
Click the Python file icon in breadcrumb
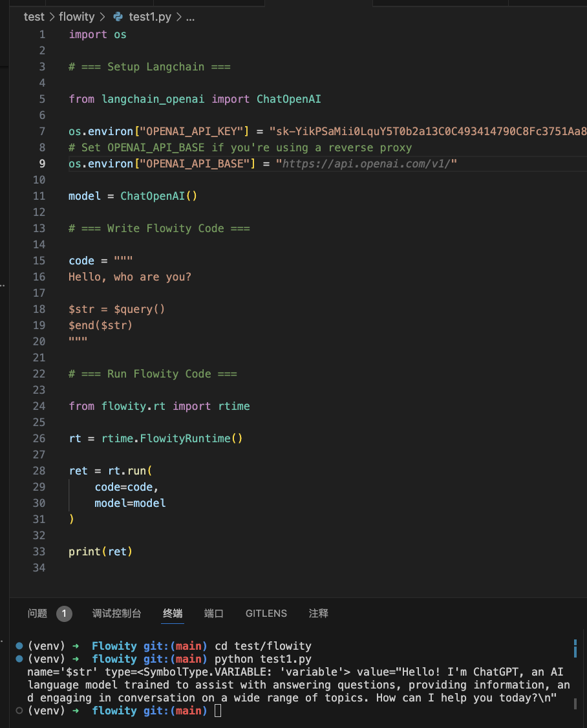coord(118,17)
